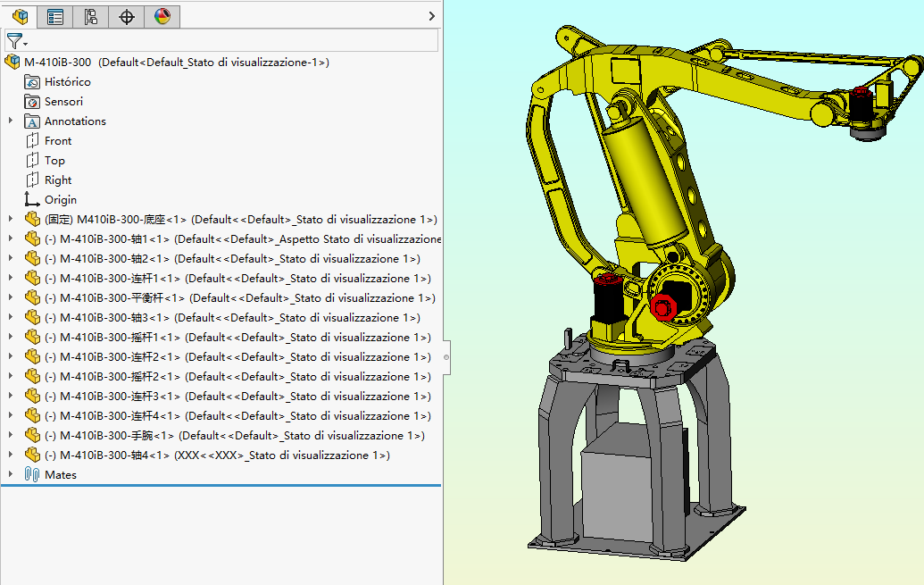
Task: Click the red hex motor cap
Action: pos(663,308)
